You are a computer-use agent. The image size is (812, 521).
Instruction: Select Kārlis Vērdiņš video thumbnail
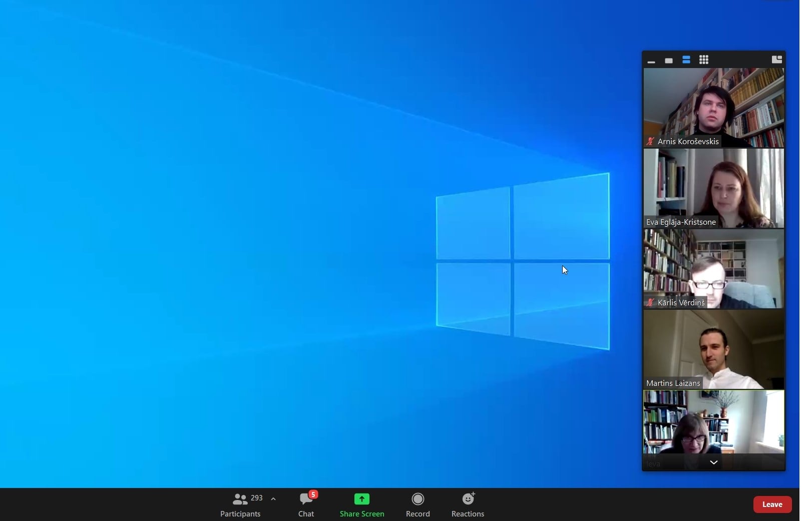[x=714, y=269]
